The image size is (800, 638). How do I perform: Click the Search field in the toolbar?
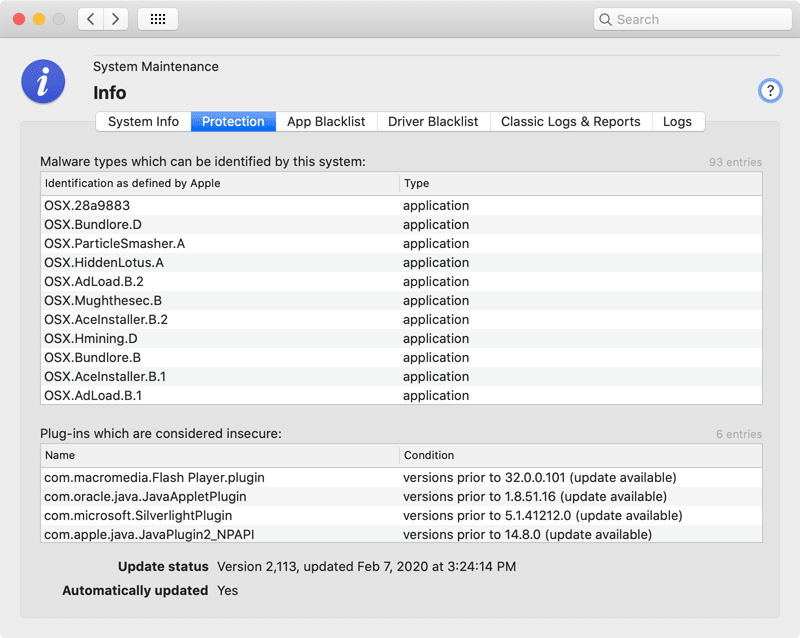(693, 19)
